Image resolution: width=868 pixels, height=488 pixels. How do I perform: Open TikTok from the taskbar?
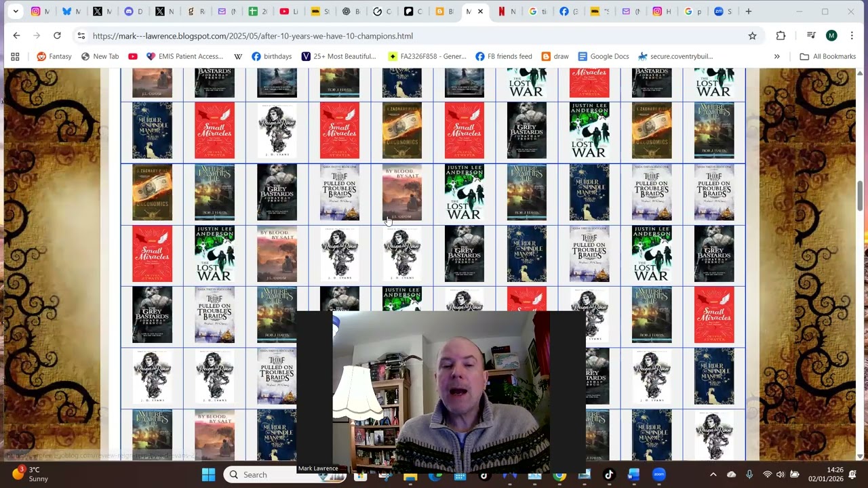(609, 474)
